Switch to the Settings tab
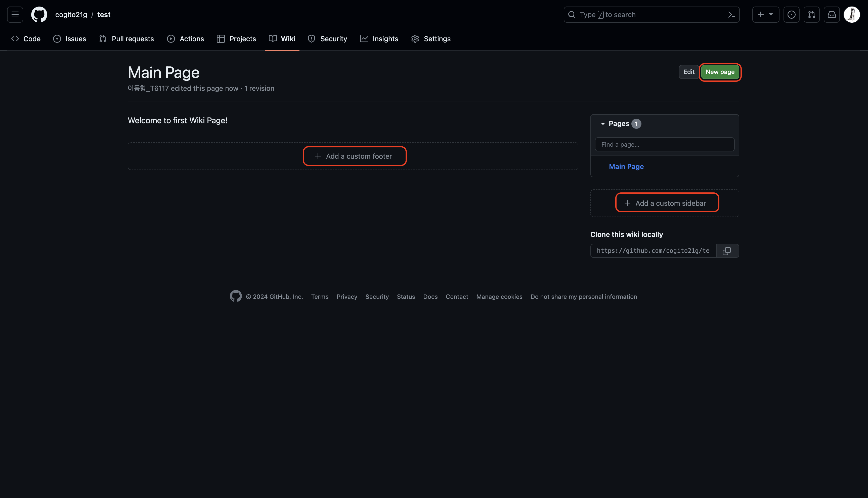 tap(431, 39)
